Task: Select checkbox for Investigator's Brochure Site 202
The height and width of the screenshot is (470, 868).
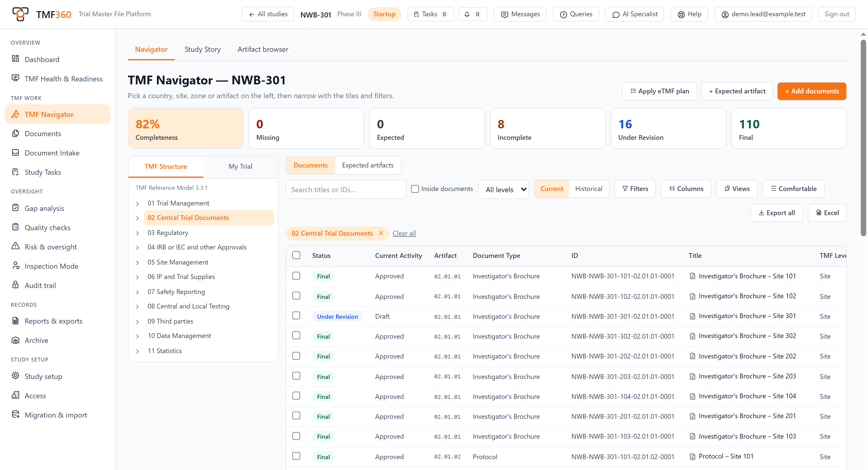Action: pyautogui.click(x=296, y=356)
